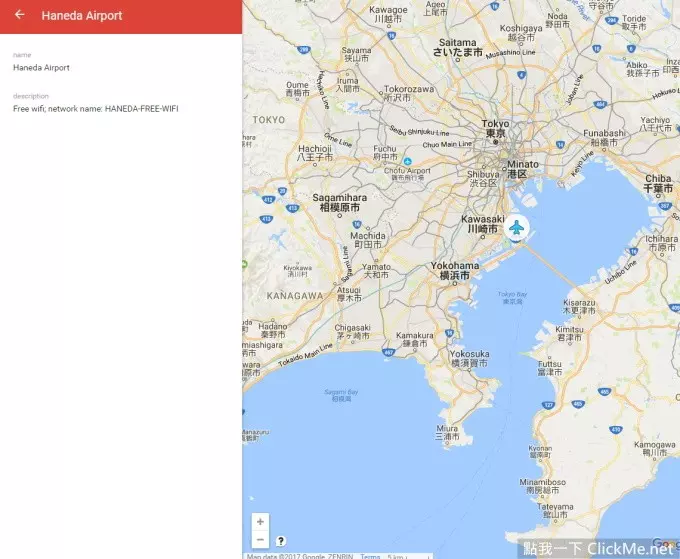Click the Ichihara city label
Image resolution: width=680 pixels, height=559 pixels.
(662, 243)
